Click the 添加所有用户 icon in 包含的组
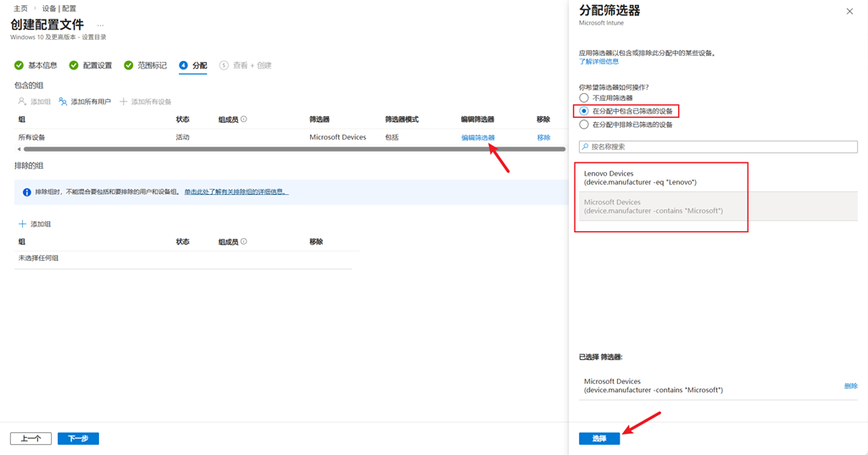 [63, 102]
